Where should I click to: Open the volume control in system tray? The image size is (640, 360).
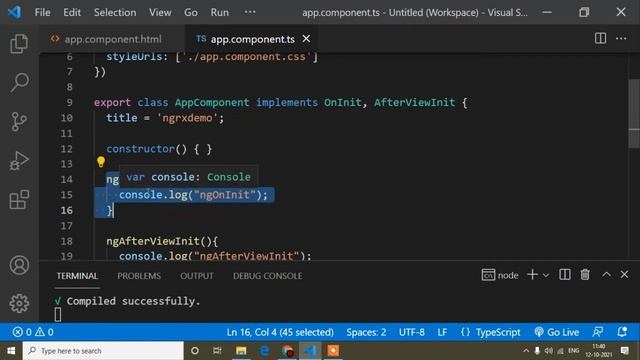click(549, 351)
